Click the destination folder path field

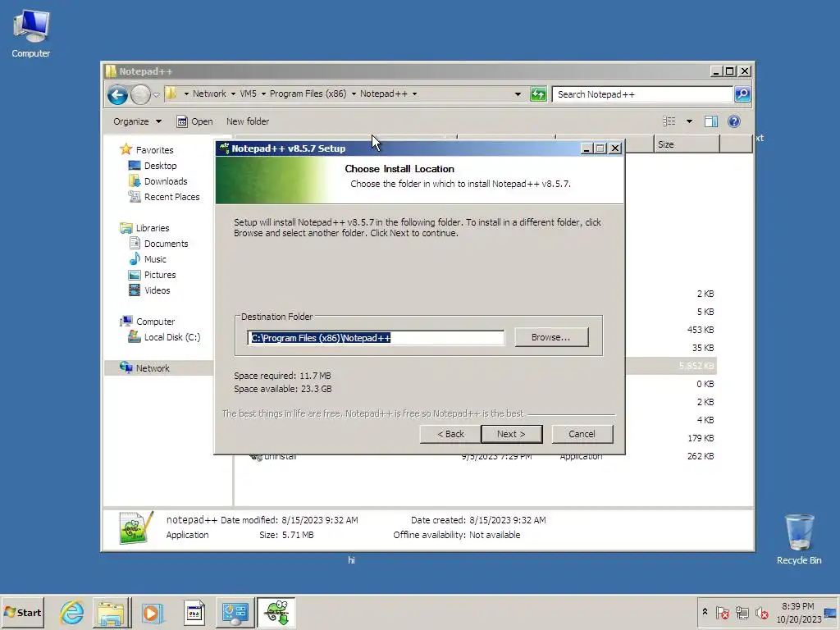tap(376, 337)
